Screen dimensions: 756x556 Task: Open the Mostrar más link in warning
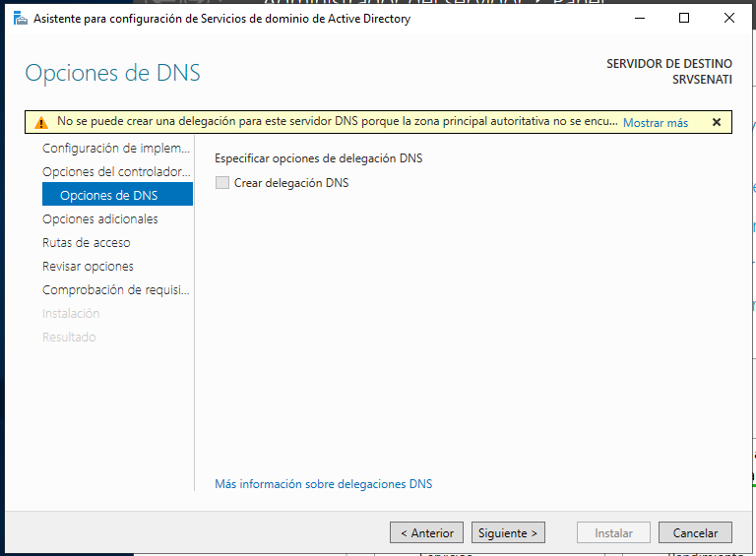(656, 123)
